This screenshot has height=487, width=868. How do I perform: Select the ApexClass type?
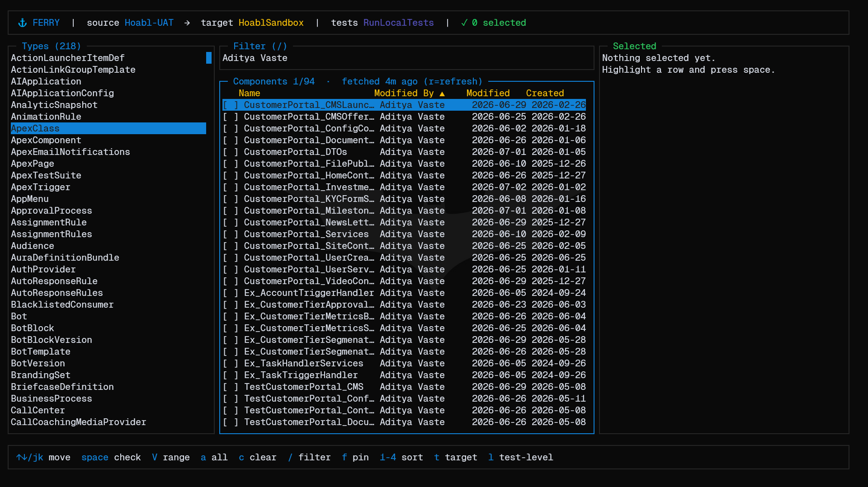108,128
